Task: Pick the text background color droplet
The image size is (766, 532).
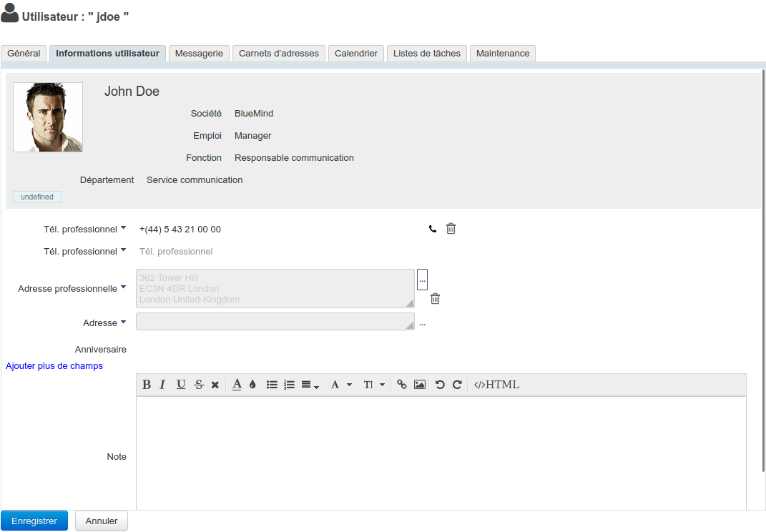Action: click(x=252, y=385)
